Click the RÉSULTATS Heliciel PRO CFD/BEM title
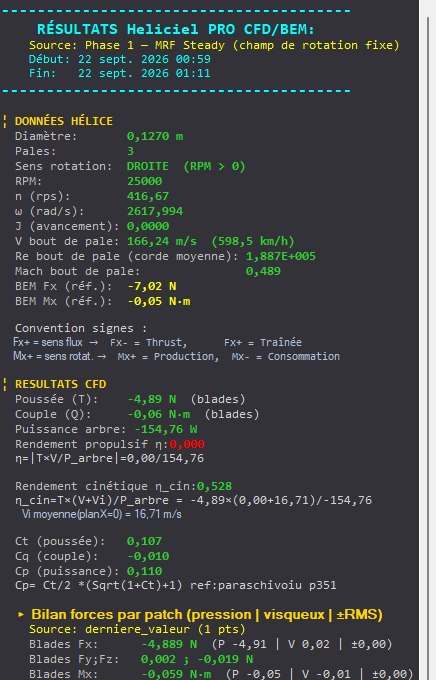 pyautogui.click(x=175, y=29)
